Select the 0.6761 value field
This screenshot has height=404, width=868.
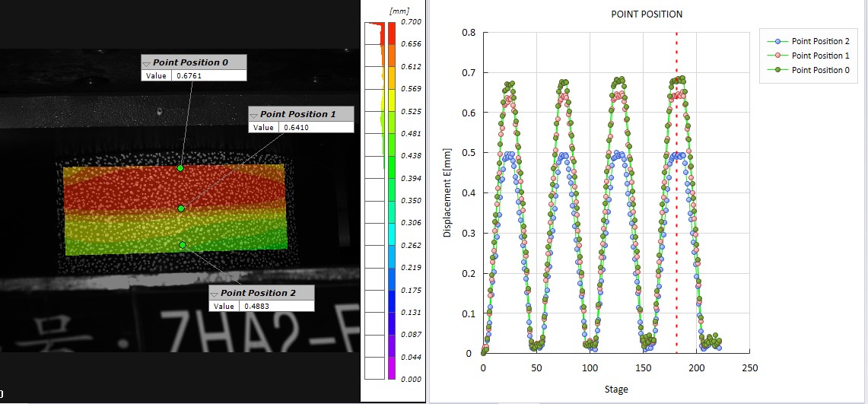point(209,75)
